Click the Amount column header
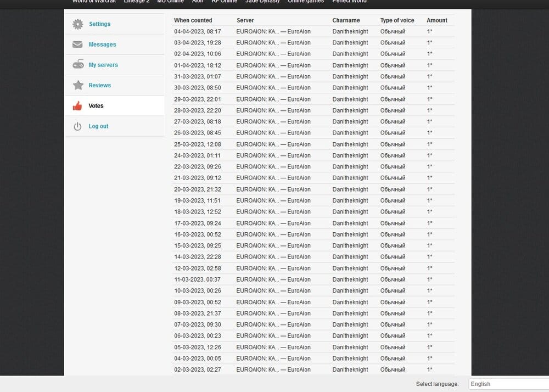Screen dimensions: 549x392 (x=436, y=20)
